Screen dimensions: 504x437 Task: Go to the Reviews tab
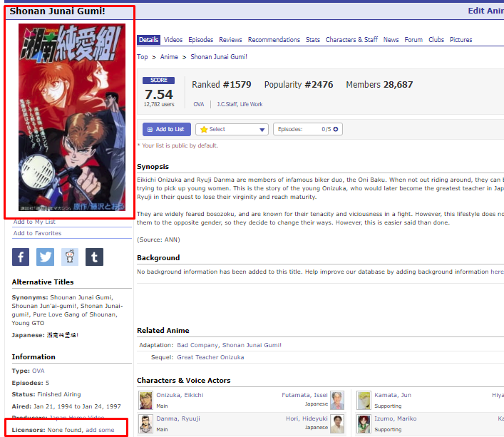coord(230,40)
